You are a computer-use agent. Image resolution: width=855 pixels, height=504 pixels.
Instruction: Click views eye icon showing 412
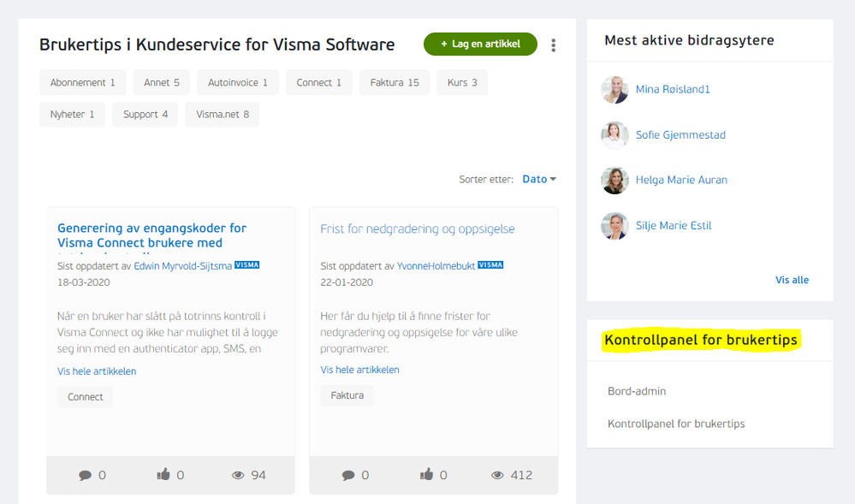[x=497, y=475]
